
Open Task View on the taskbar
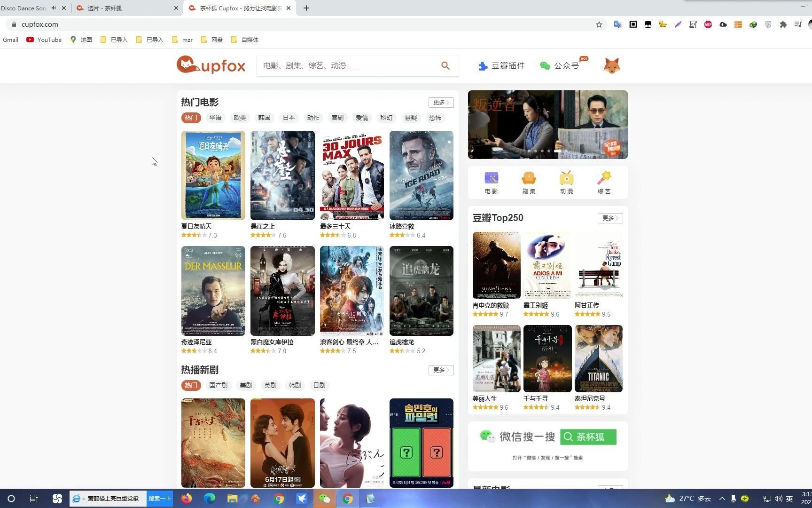34,499
